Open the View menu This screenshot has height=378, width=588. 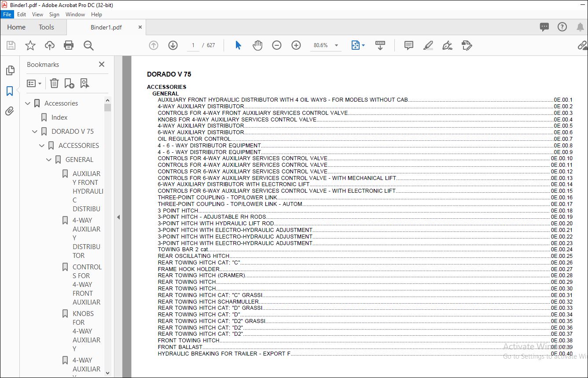coord(38,15)
